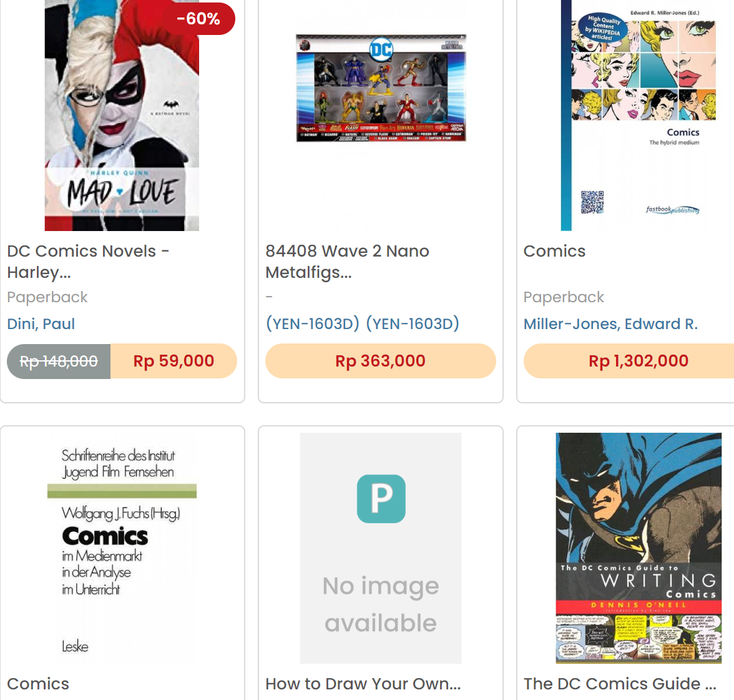
Task: Open the DC Comics Novels - Harley title
Action: (88, 261)
